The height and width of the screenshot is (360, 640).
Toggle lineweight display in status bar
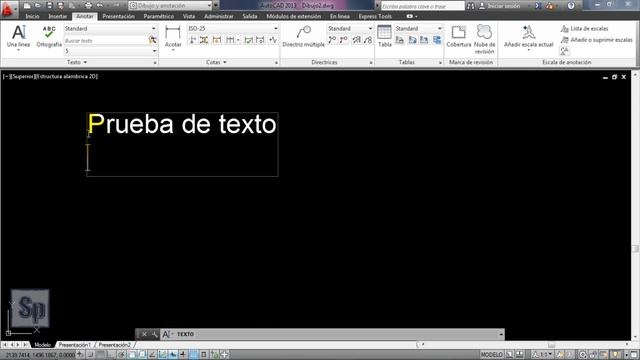click(183, 355)
